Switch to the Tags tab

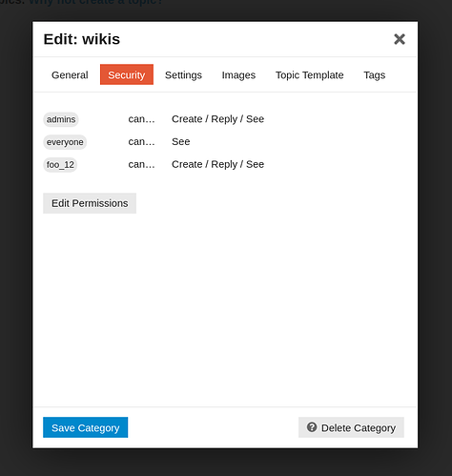coord(374,74)
